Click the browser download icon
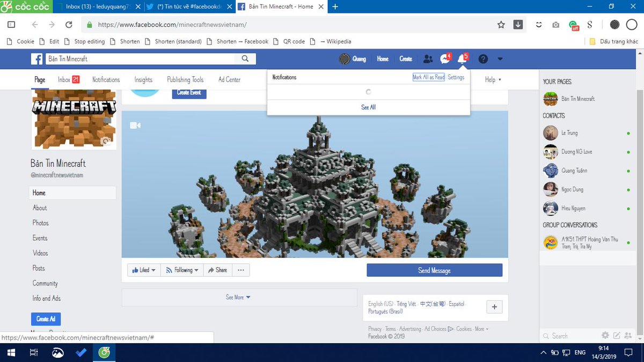The height and width of the screenshot is (362, 644). [518, 25]
